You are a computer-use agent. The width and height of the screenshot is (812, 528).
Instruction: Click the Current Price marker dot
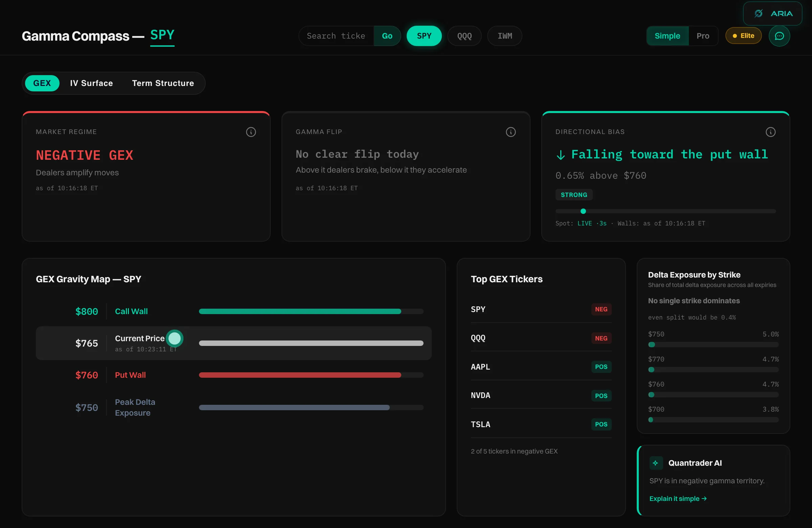tap(175, 338)
